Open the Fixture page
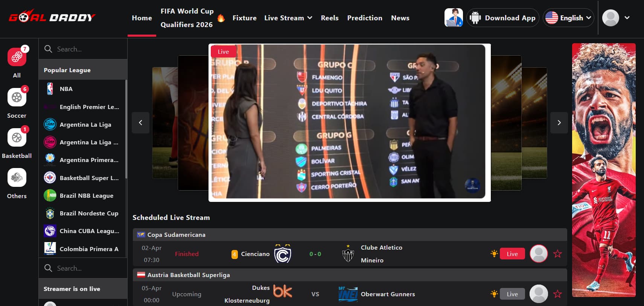 [x=244, y=18]
